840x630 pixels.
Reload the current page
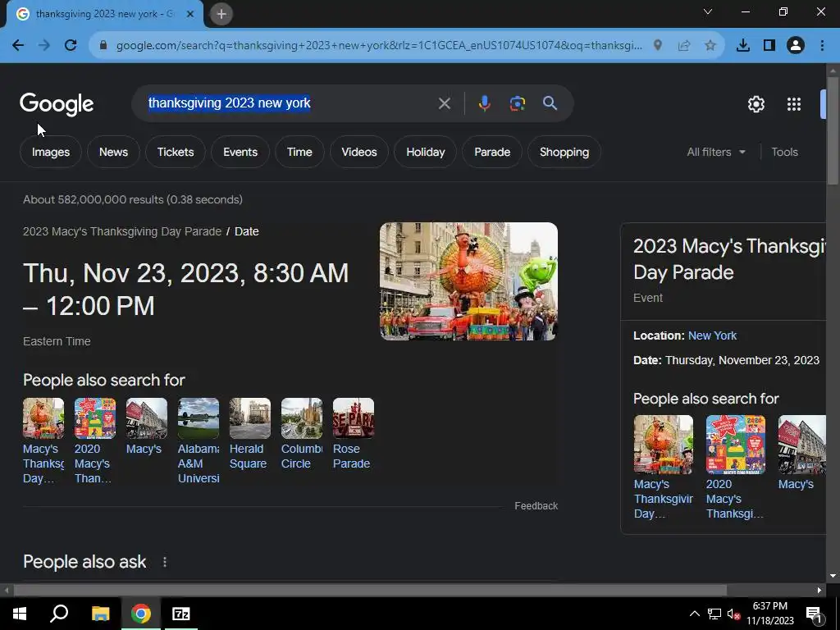tap(71, 46)
